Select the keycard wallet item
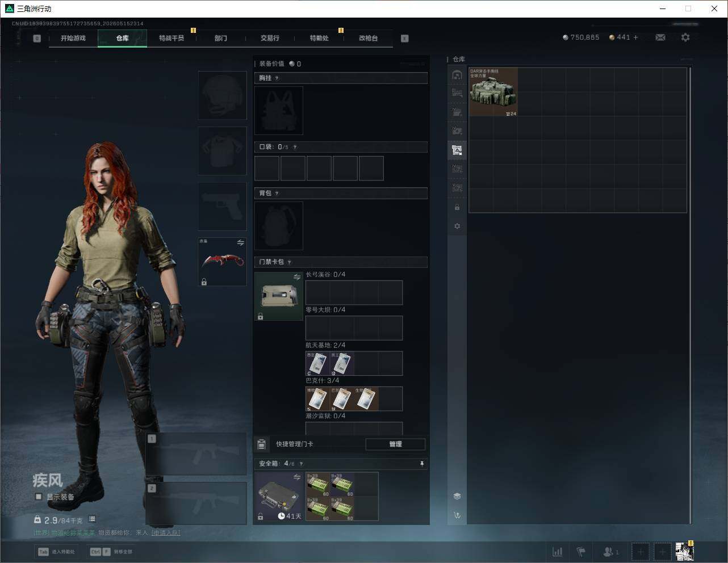The image size is (728, 563). click(279, 296)
